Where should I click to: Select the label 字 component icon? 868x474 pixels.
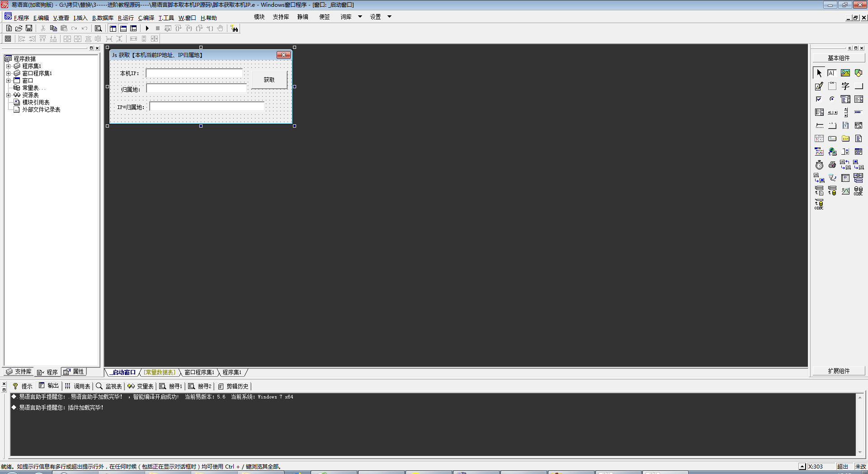845,86
